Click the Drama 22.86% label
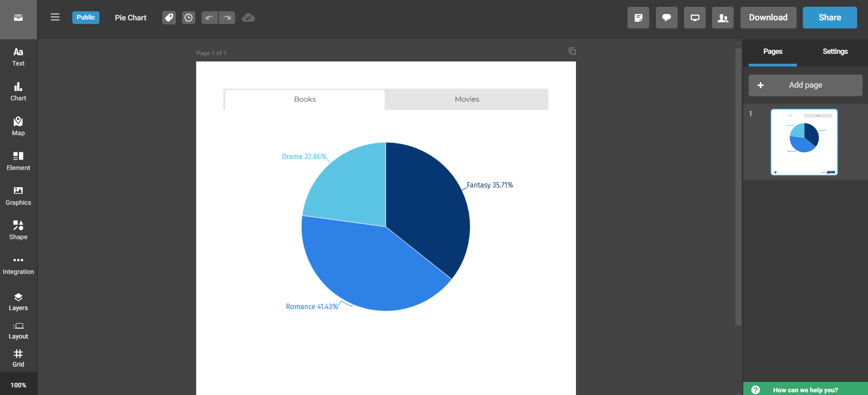 click(304, 157)
